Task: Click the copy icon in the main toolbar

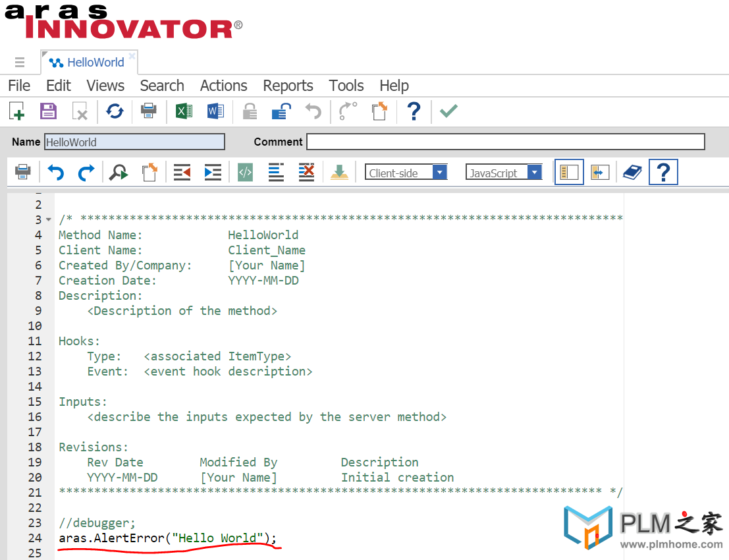Action: point(379,111)
